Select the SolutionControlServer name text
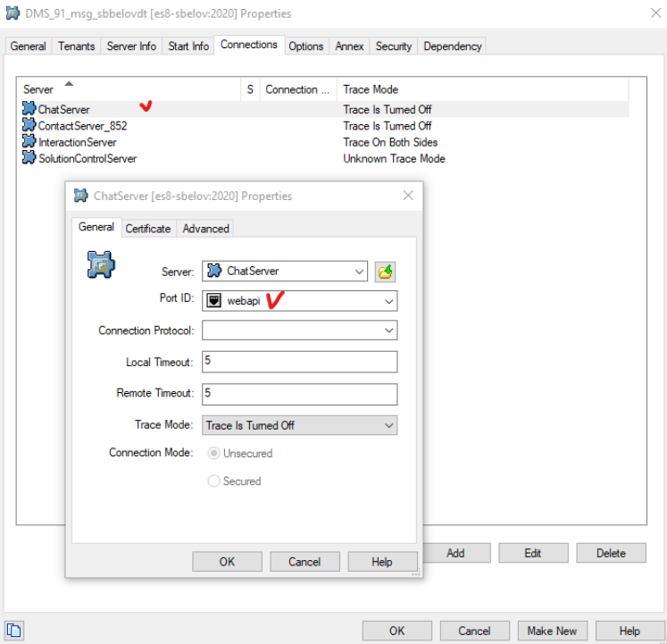667x644 pixels. pyautogui.click(x=88, y=158)
